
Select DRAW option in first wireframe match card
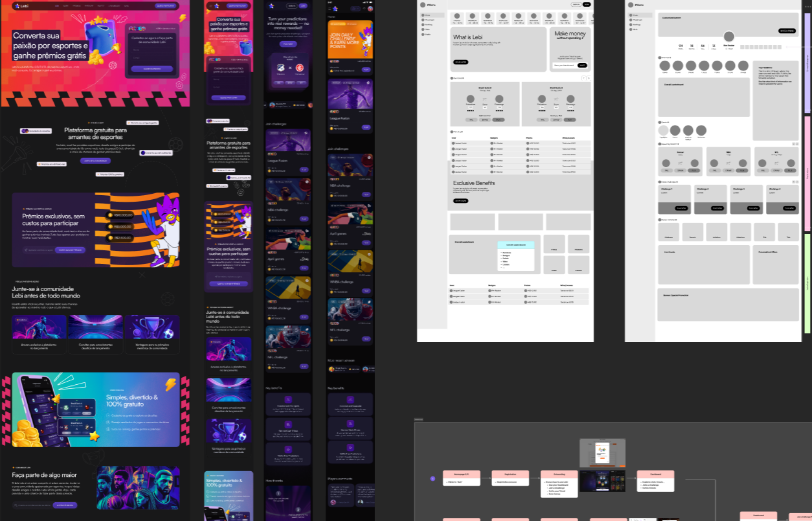pyautogui.click(x=485, y=120)
